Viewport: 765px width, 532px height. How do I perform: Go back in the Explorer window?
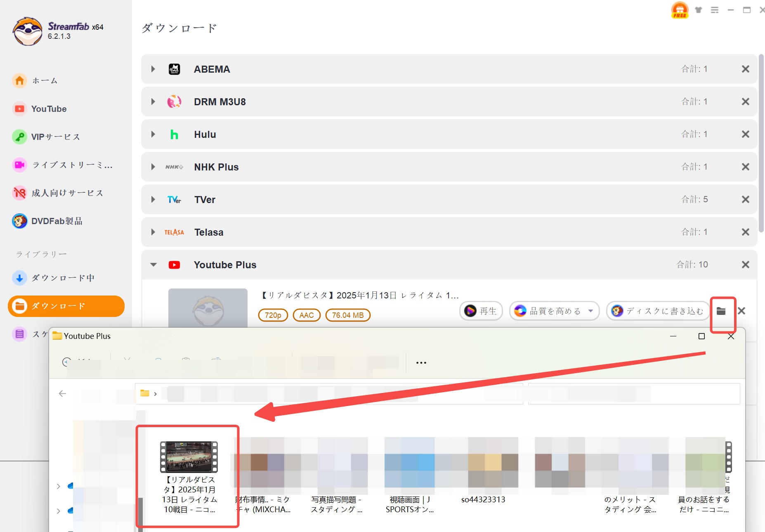pyautogui.click(x=62, y=394)
